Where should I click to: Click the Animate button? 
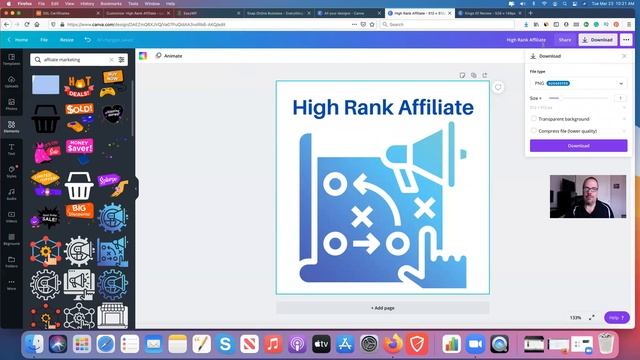coord(169,56)
